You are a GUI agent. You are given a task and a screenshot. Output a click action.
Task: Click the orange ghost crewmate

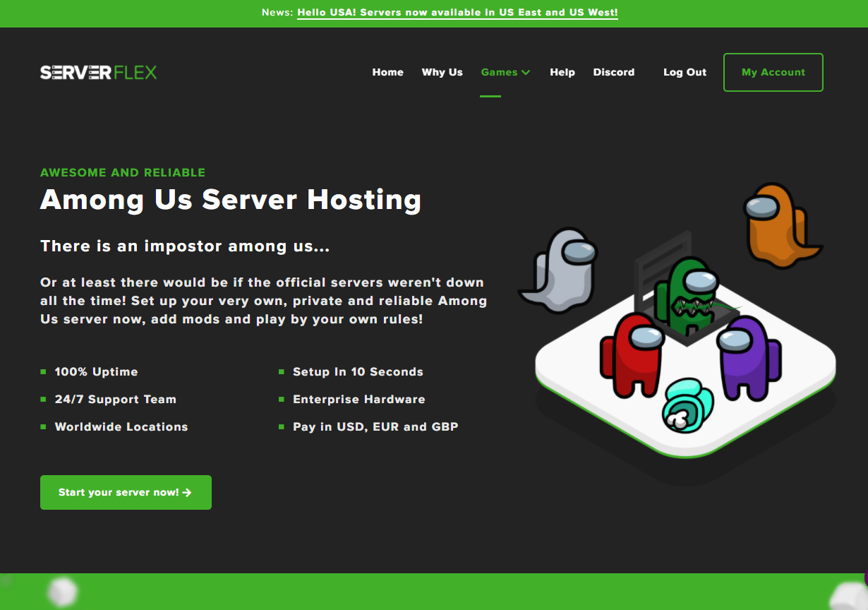tap(782, 225)
